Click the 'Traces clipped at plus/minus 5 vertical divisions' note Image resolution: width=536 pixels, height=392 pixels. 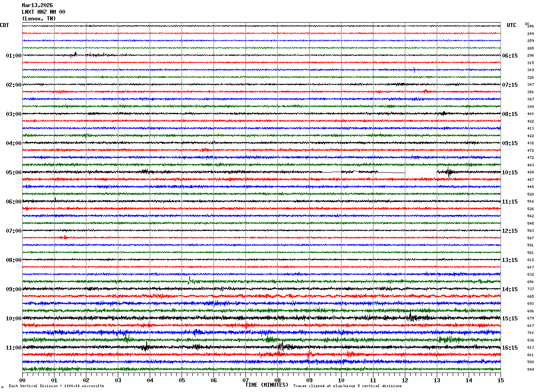tap(347, 386)
